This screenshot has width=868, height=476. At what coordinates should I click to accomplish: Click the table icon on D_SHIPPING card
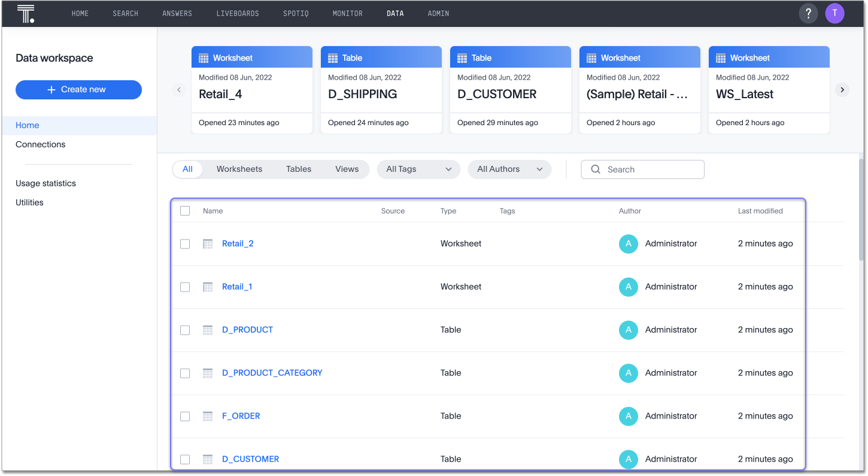coord(333,58)
